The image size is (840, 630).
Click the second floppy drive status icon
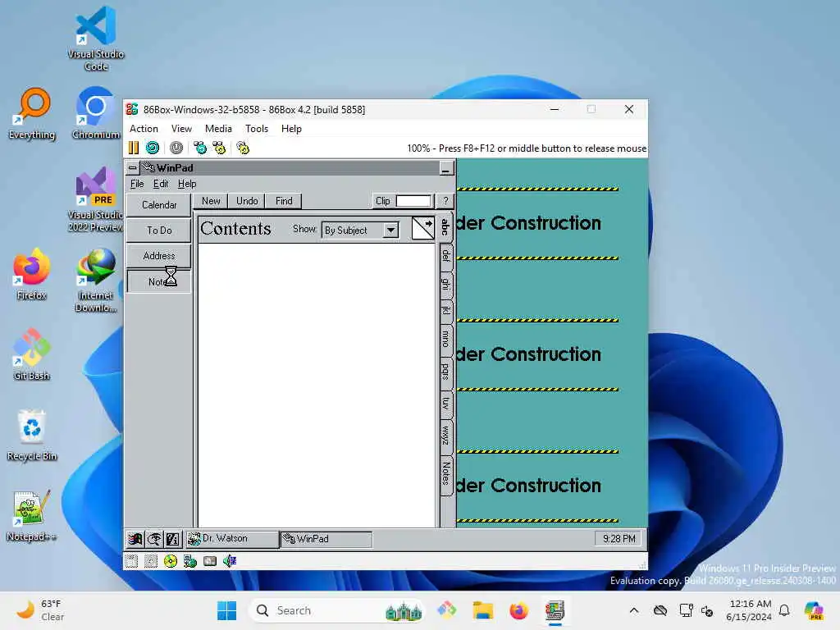[x=151, y=561]
